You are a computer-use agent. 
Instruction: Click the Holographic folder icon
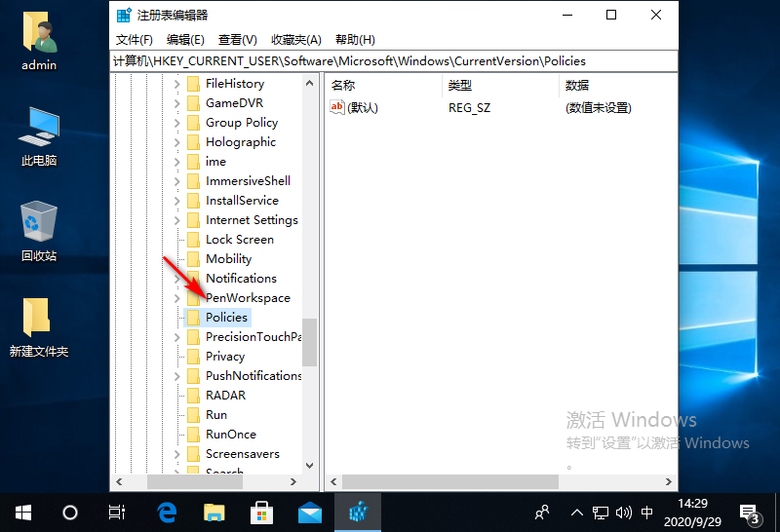pyautogui.click(x=193, y=142)
